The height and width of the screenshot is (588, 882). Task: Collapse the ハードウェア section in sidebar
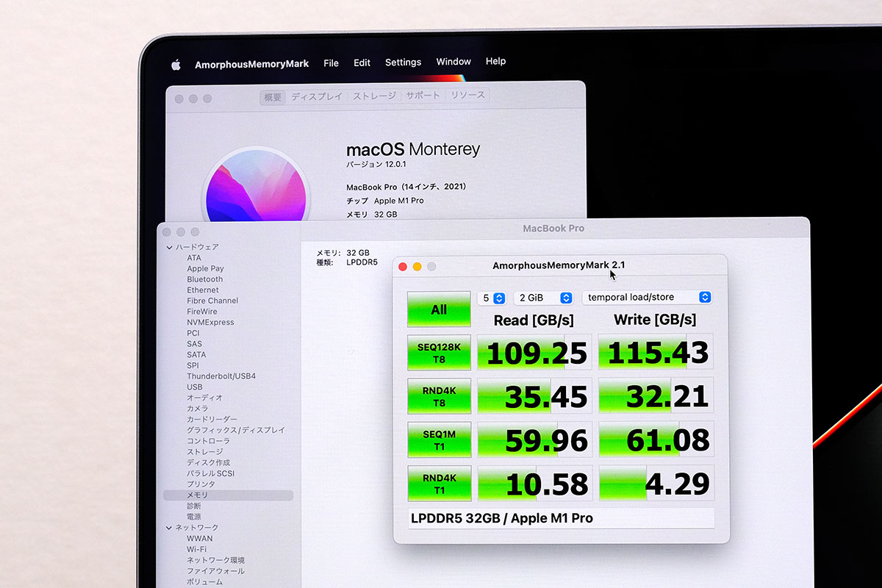click(169, 248)
